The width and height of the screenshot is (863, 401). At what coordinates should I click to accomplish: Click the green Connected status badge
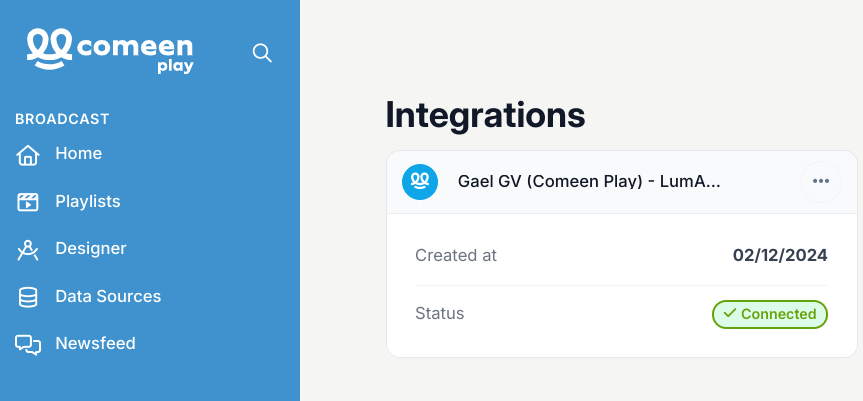[770, 314]
